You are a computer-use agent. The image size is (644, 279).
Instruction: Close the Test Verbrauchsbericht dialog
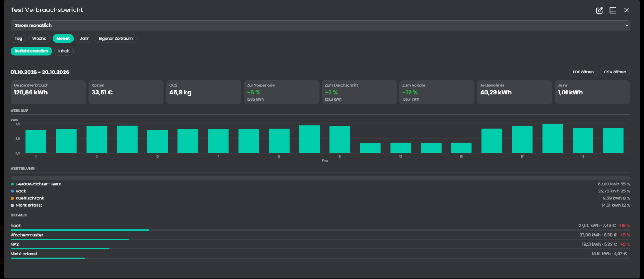click(626, 10)
